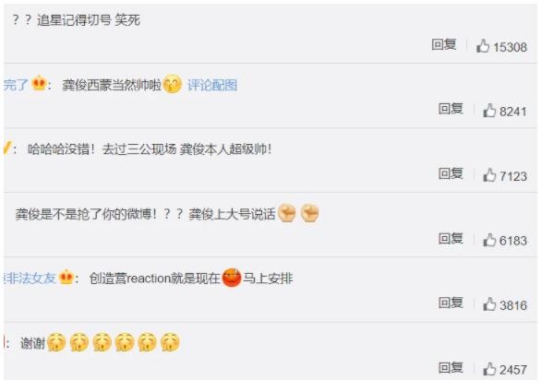The height and width of the screenshot is (392, 541).
Task: Click crown badge next to 完了 username
Action: [x=39, y=83]
